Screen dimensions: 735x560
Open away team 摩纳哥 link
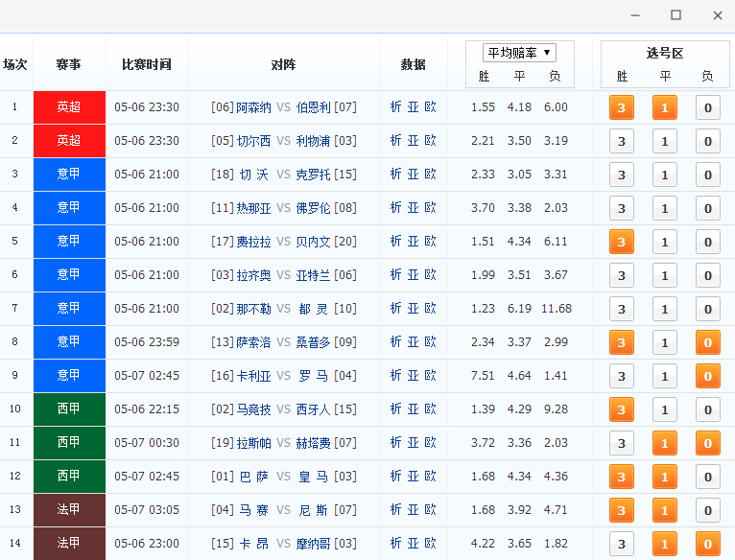313,543
